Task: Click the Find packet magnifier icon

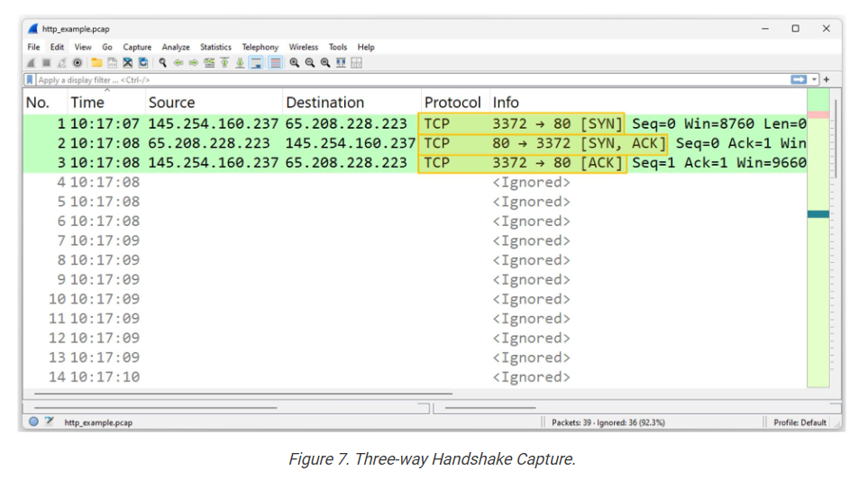Action: (x=163, y=63)
